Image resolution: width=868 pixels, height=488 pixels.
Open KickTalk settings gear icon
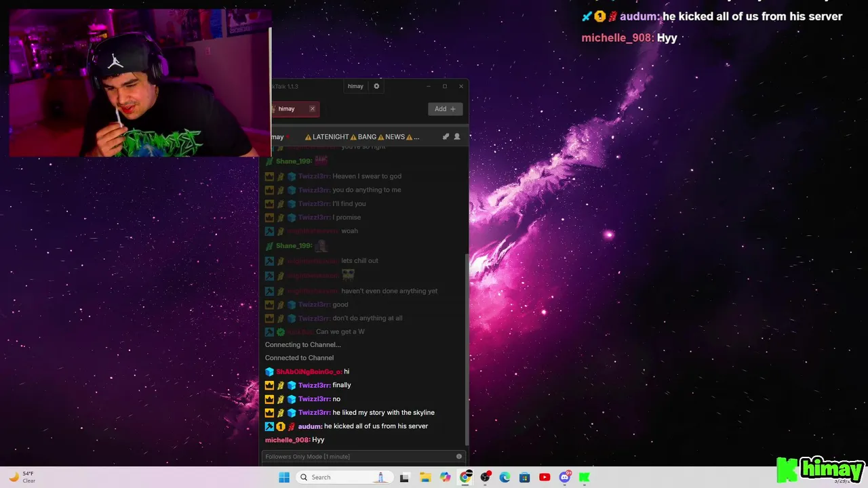coord(376,86)
